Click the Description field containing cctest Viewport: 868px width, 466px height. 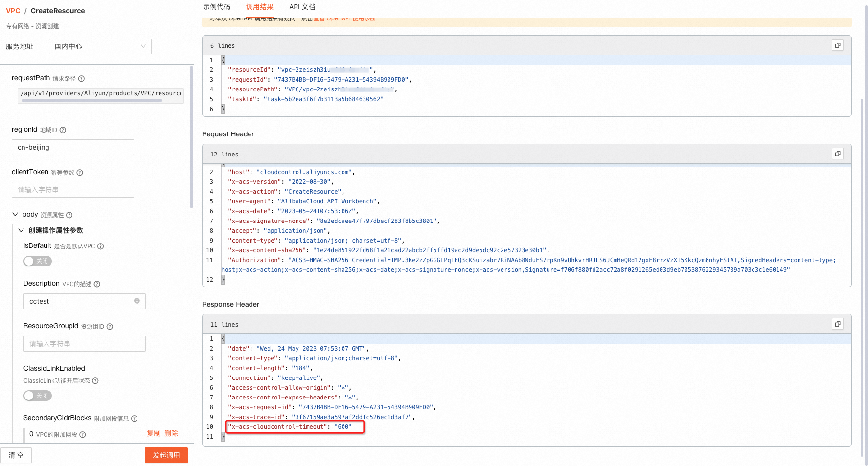85,301
